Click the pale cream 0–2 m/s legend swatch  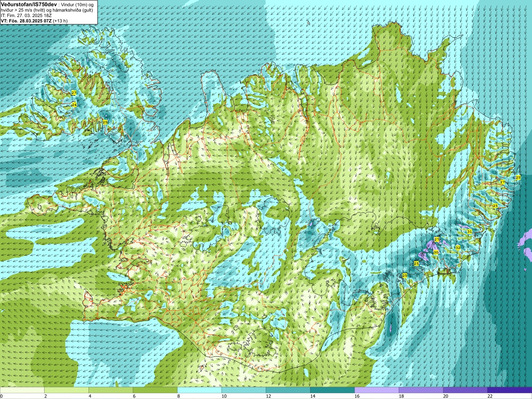pos(22,390)
